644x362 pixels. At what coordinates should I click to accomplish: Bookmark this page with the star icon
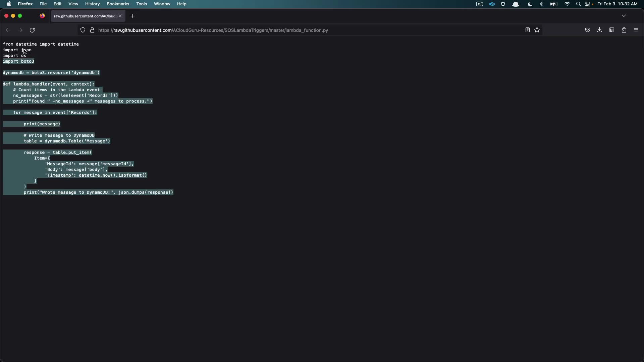tap(537, 30)
